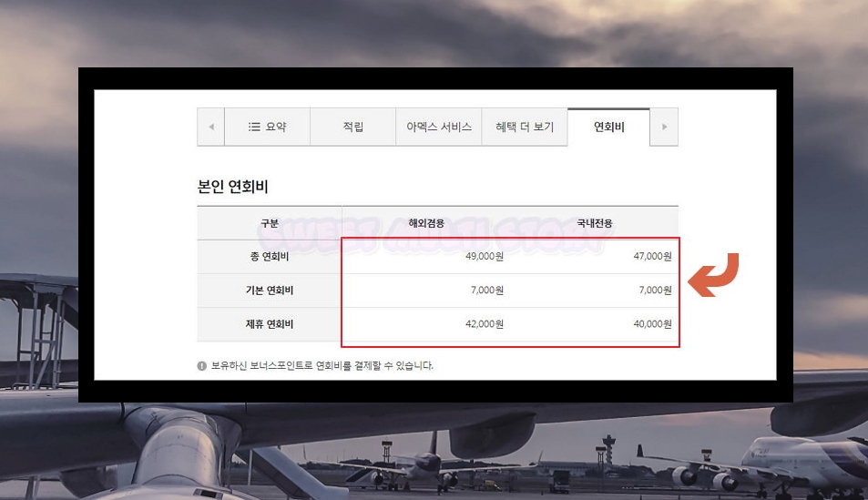Select the 연회비 tab
The width and height of the screenshot is (868, 500).
(x=609, y=127)
